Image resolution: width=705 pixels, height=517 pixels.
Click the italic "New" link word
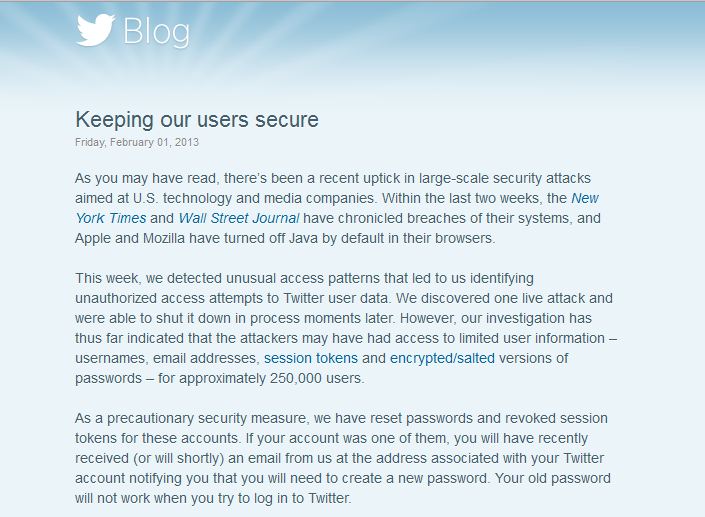tap(585, 198)
